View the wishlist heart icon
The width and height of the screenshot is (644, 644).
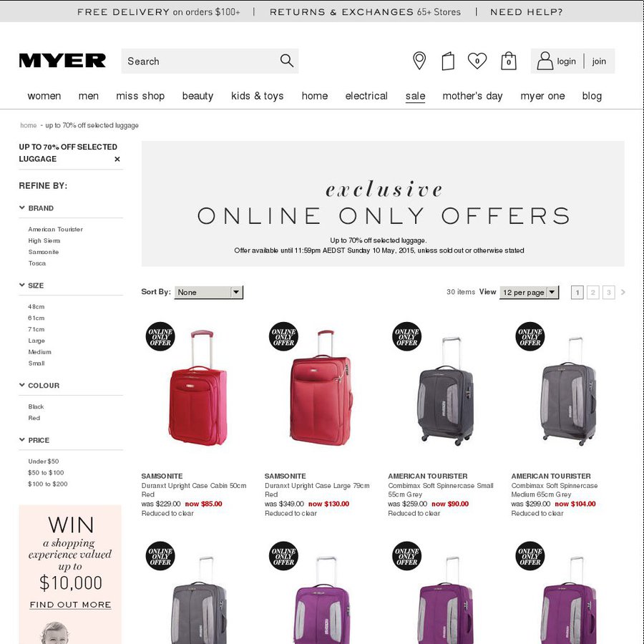[477, 62]
